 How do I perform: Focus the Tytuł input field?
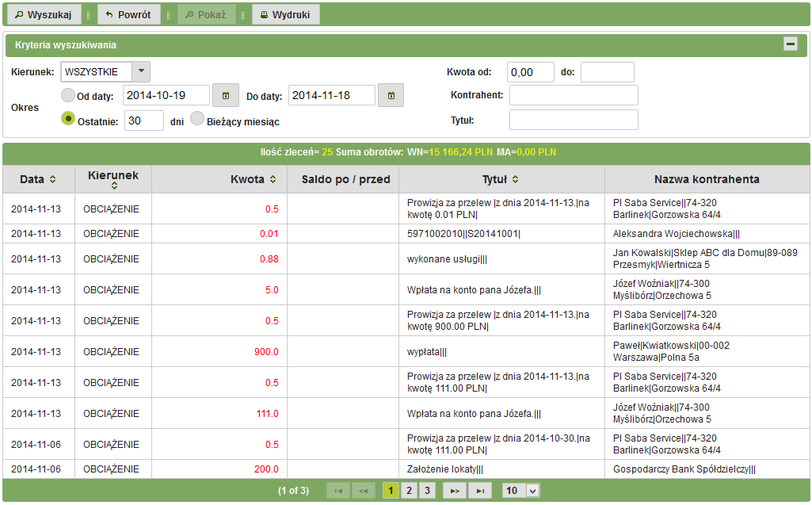[x=574, y=120]
